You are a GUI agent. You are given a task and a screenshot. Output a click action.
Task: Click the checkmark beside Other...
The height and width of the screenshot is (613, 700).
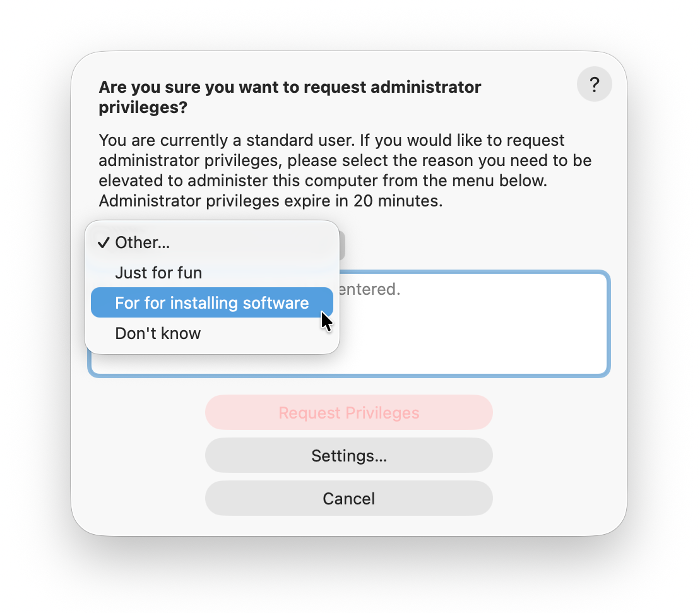coord(104,242)
